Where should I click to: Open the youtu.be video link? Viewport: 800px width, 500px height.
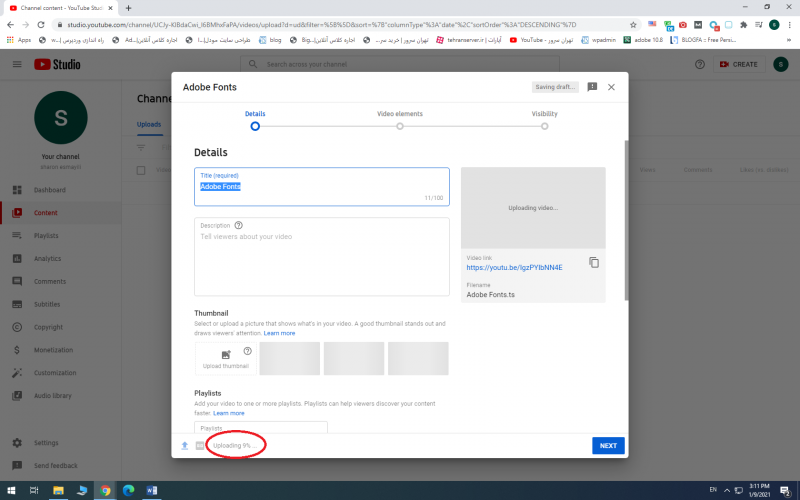[x=514, y=268]
